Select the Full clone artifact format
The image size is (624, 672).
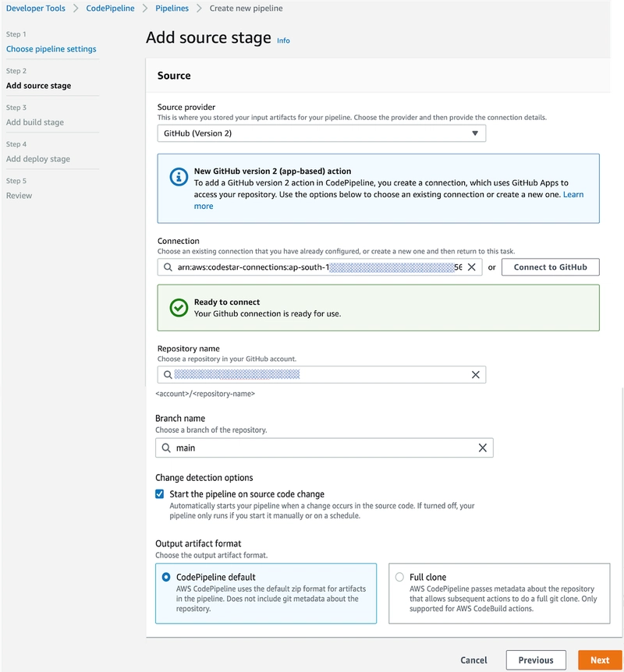(x=399, y=577)
